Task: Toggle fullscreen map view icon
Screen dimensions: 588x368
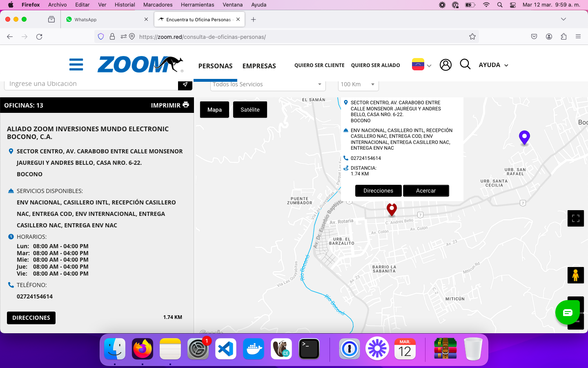Action: coord(575,218)
